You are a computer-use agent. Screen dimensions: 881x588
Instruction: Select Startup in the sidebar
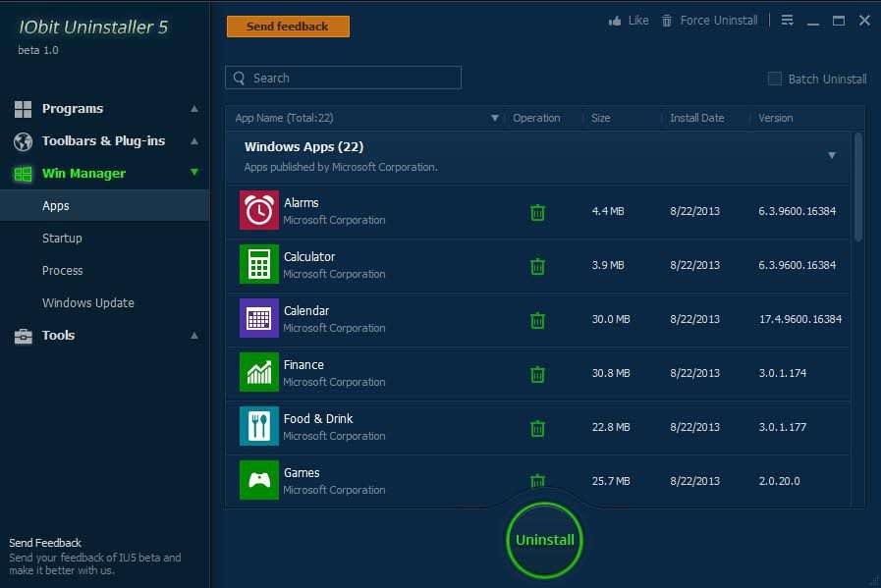click(x=62, y=239)
